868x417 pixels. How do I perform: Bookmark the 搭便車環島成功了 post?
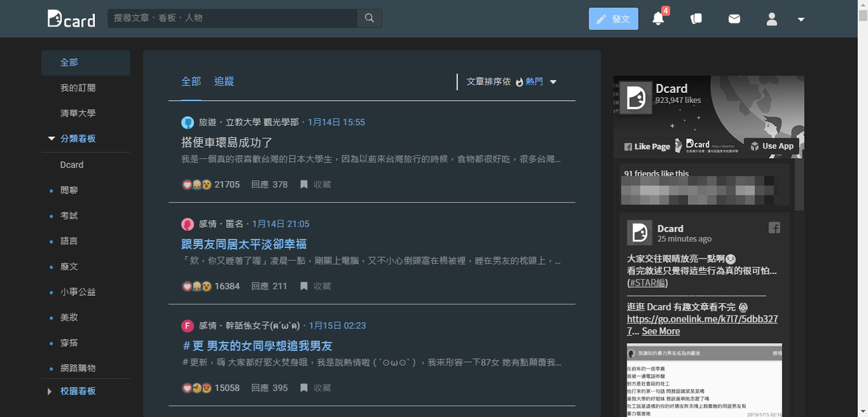coord(315,184)
